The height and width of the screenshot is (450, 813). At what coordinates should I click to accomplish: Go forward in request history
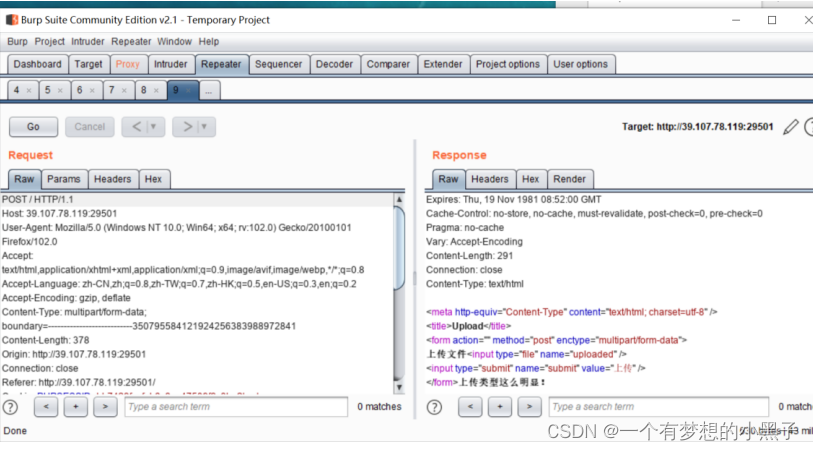(187, 127)
